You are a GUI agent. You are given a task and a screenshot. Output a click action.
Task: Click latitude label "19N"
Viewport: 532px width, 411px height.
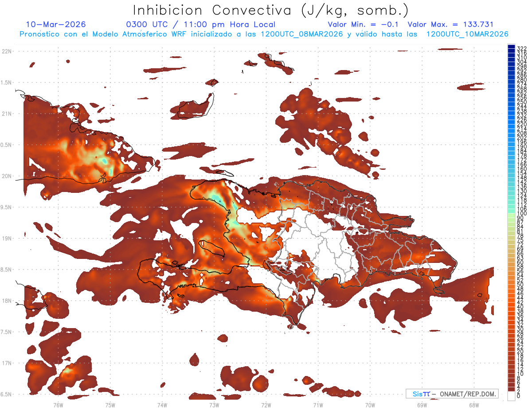tap(6, 239)
